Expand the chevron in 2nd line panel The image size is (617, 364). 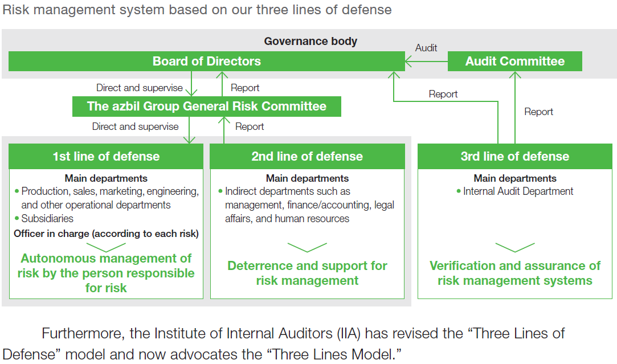308,249
